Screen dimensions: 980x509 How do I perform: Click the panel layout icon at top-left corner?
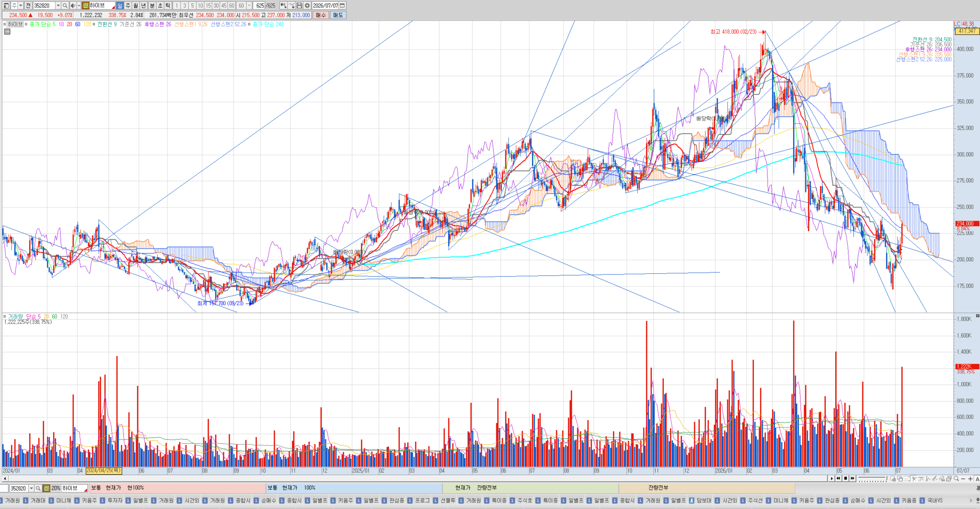[x=6, y=6]
